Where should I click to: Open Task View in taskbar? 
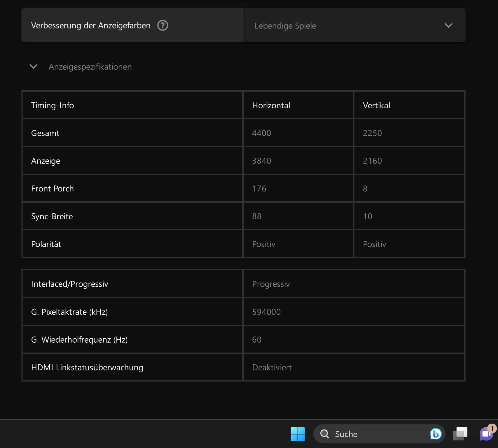(460, 434)
